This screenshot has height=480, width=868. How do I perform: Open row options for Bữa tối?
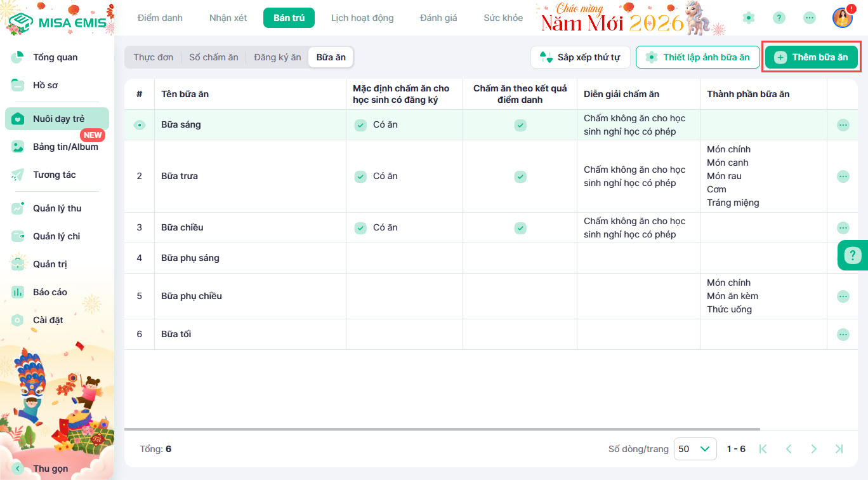843,334
